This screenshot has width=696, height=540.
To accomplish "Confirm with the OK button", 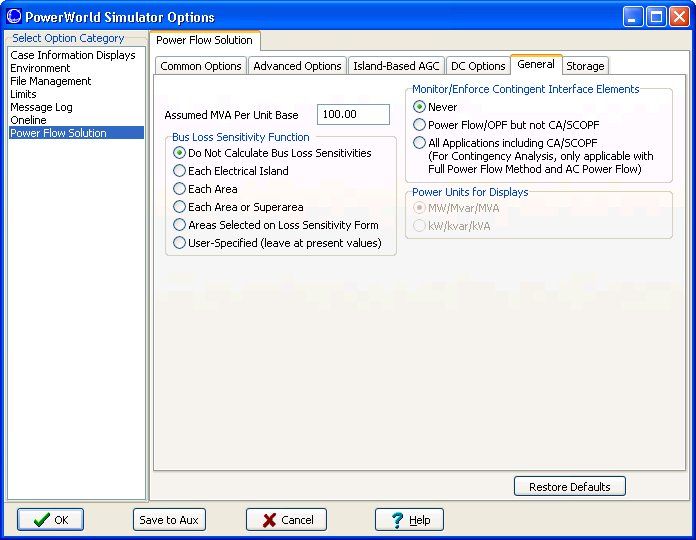I will click(x=50, y=520).
